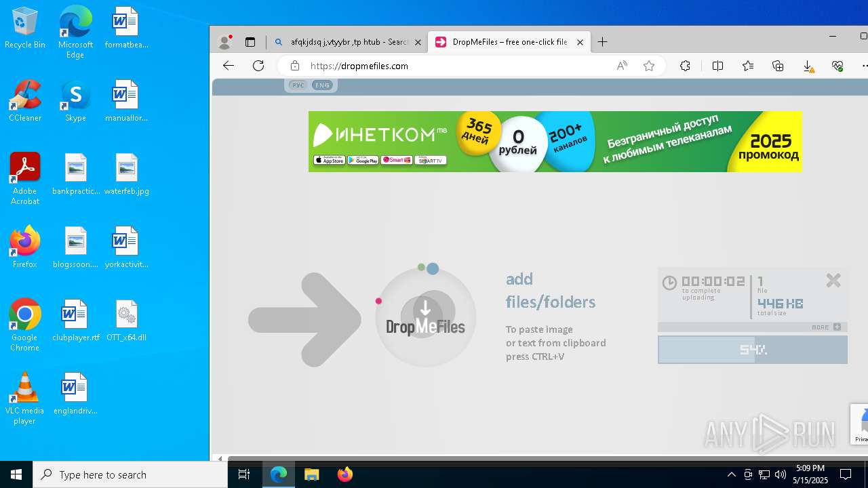The height and width of the screenshot is (488, 868).
Task: Select blogssoon... image file
Action: click(x=76, y=247)
